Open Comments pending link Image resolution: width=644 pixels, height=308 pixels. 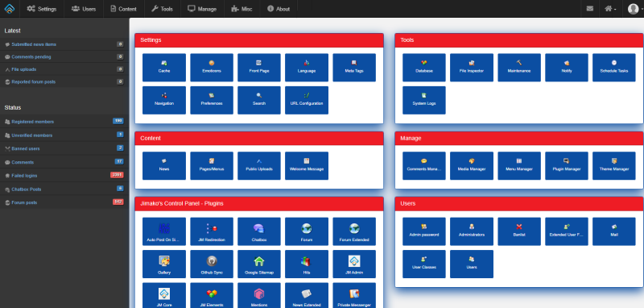pos(31,56)
